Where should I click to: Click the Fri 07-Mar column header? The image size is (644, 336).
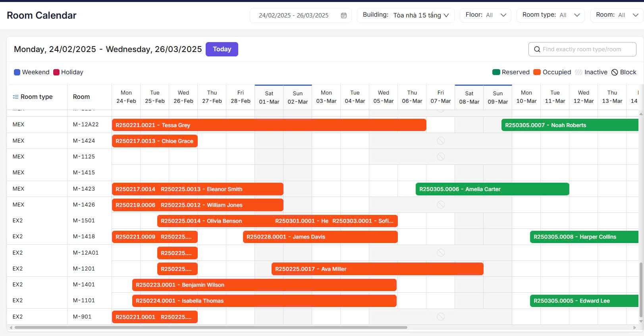click(441, 97)
